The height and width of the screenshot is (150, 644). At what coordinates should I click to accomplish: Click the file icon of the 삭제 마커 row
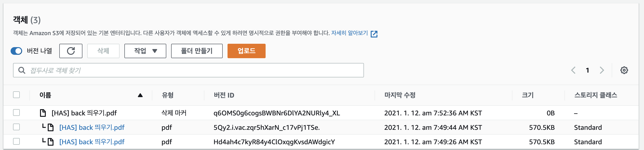(x=43, y=113)
